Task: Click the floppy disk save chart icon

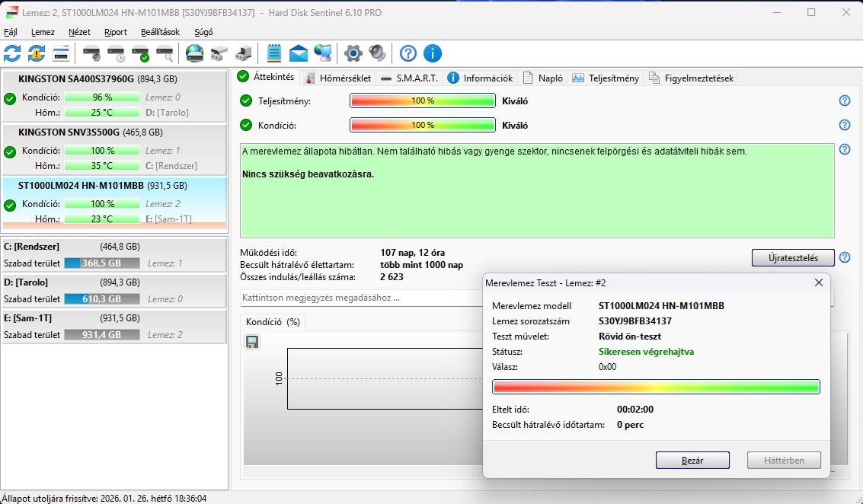Action: pyautogui.click(x=252, y=343)
